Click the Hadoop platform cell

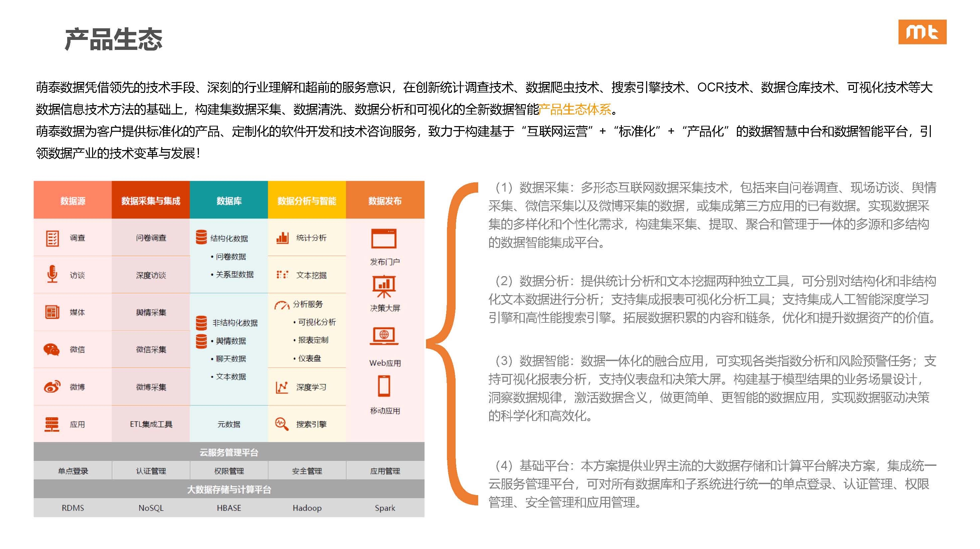pyautogui.click(x=307, y=508)
